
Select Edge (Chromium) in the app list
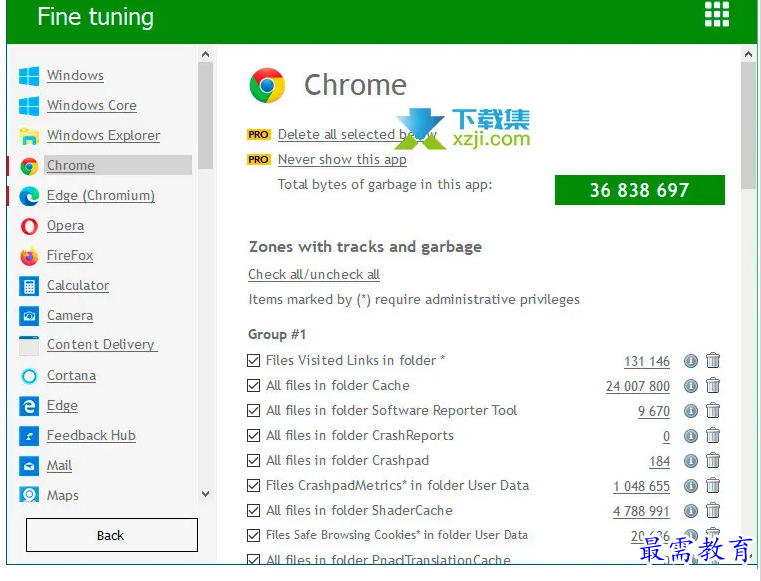tap(101, 196)
